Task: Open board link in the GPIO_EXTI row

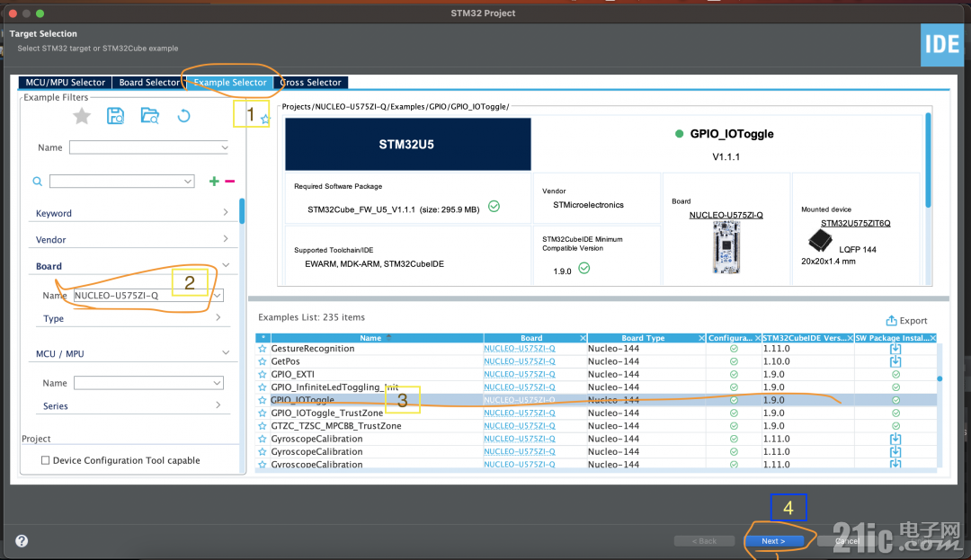Action: [x=520, y=374]
